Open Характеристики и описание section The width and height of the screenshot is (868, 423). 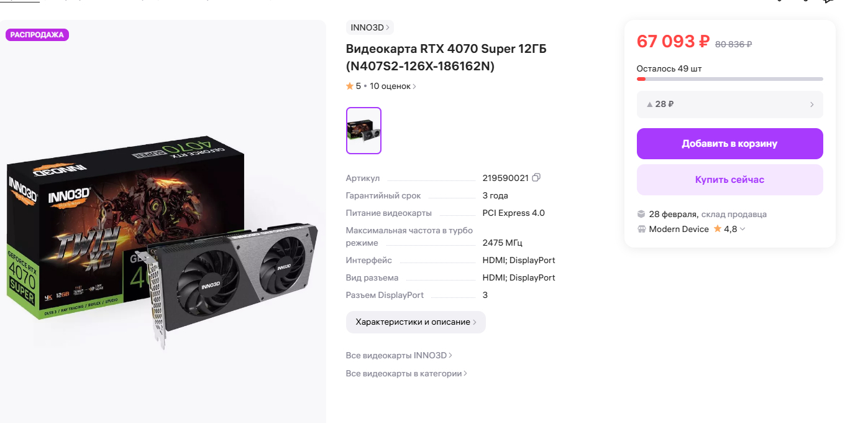click(x=416, y=322)
